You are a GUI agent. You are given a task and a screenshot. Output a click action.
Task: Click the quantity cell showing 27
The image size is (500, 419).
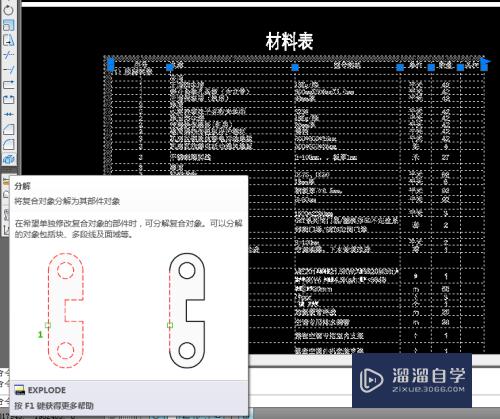point(446,157)
